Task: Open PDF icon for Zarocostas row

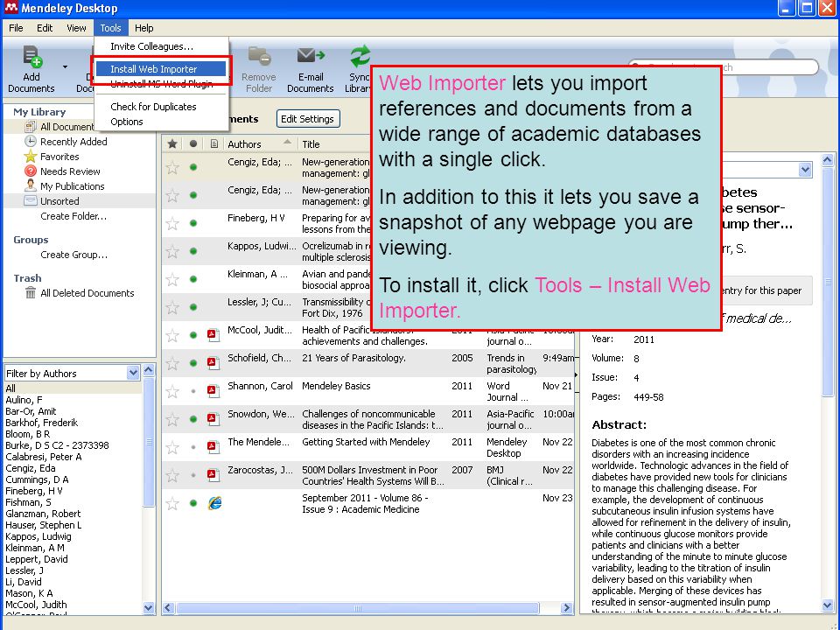Action: (213, 474)
